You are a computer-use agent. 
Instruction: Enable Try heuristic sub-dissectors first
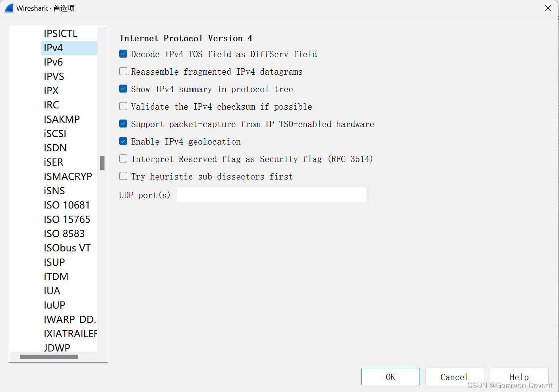(x=123, y=176)
